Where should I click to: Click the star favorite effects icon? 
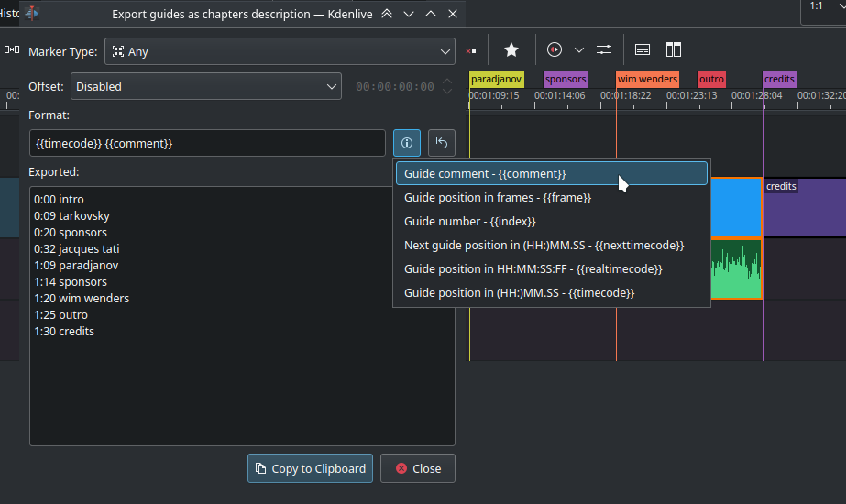pyautogui.click(x=511, y=50)
